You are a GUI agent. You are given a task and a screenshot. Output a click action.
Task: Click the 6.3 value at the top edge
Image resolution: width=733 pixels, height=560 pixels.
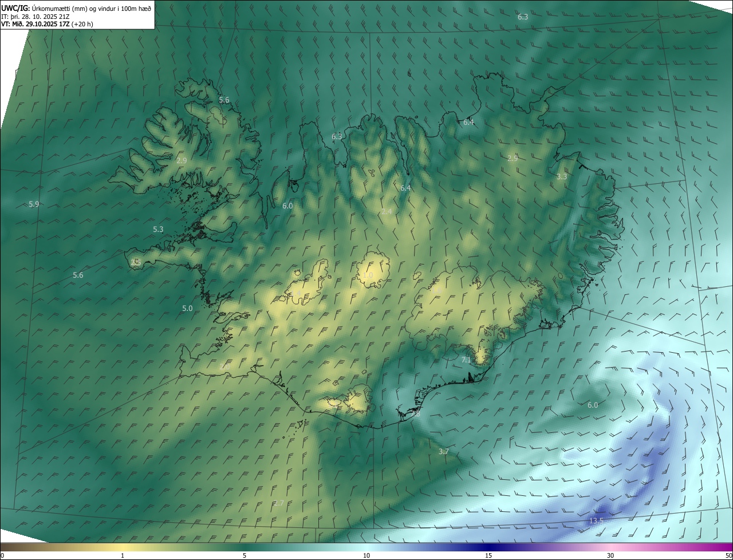[523, 17]
